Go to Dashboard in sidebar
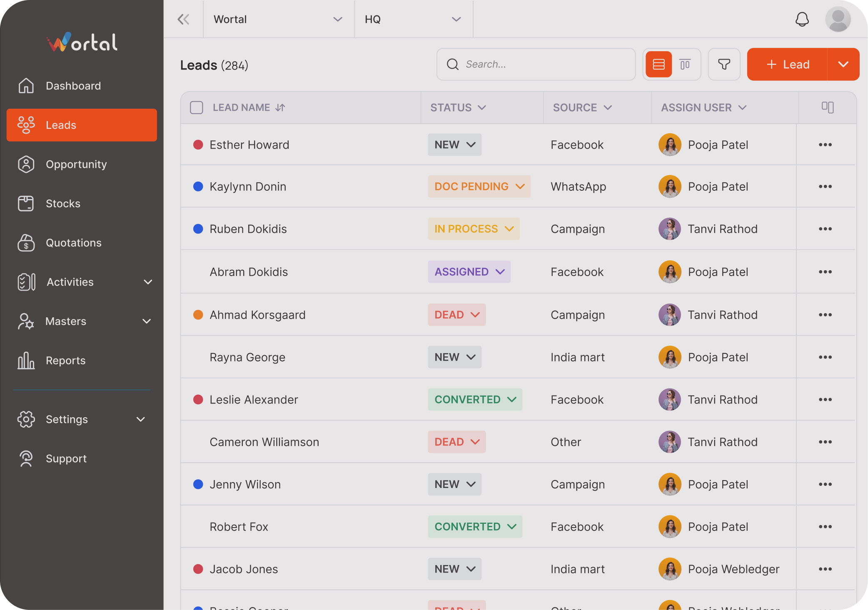 click(82, 86)
